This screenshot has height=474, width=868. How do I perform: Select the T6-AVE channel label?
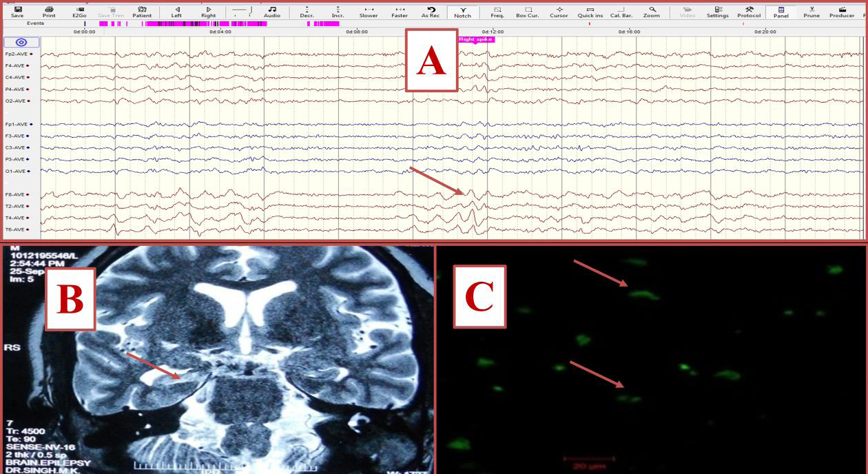(x=17, y=229)
